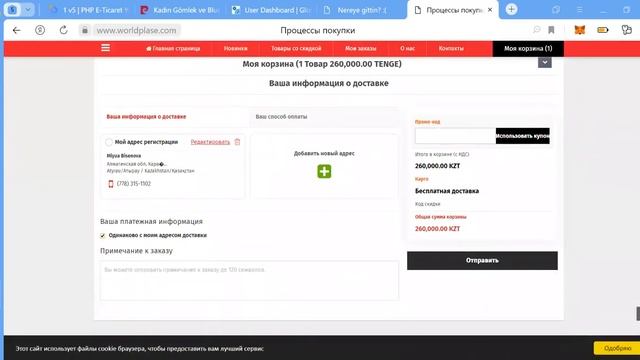Click the www.worldplase.com address bar
Screen dimensions: 640x360
[x=136, y=30]
